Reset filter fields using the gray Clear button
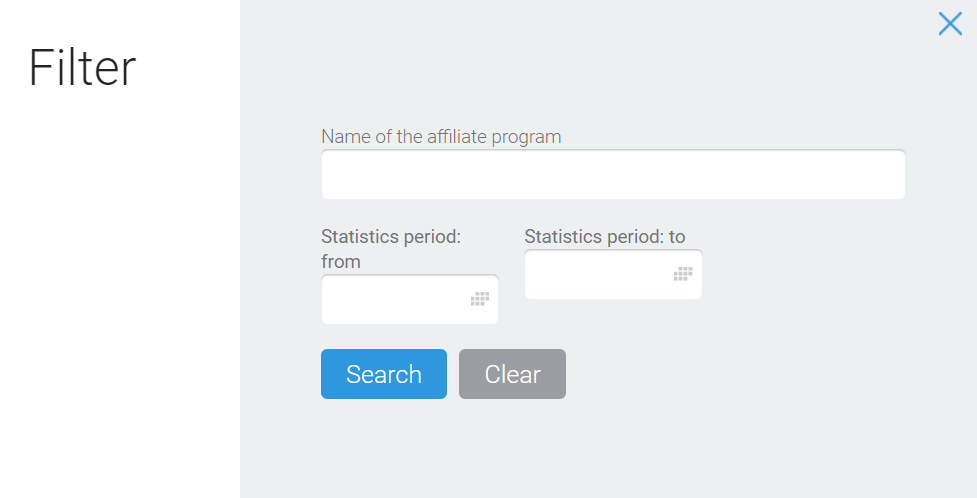977x498 pixels. click(x=512, y=374)
